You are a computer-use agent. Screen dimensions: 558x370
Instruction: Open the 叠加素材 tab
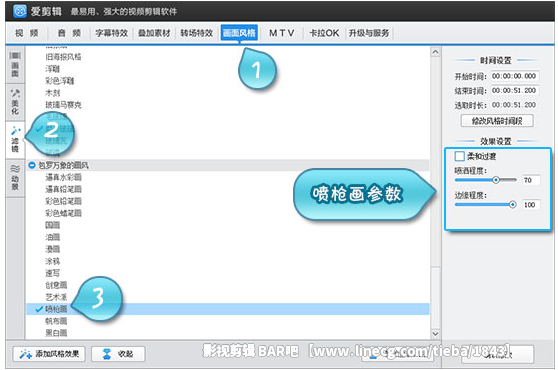click(154, 33)
